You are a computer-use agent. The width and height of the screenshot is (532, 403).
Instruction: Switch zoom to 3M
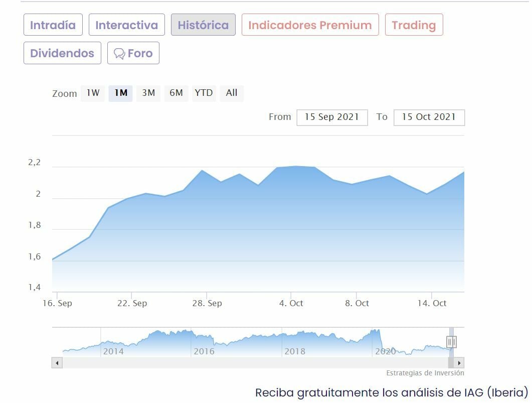[x=148, y=93]
